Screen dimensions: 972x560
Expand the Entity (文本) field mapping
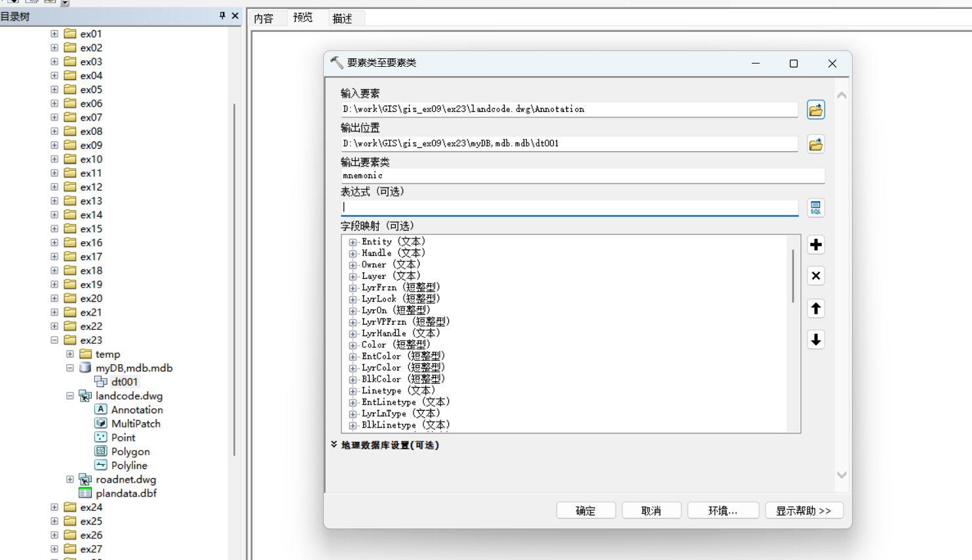(x=353, y=242)
